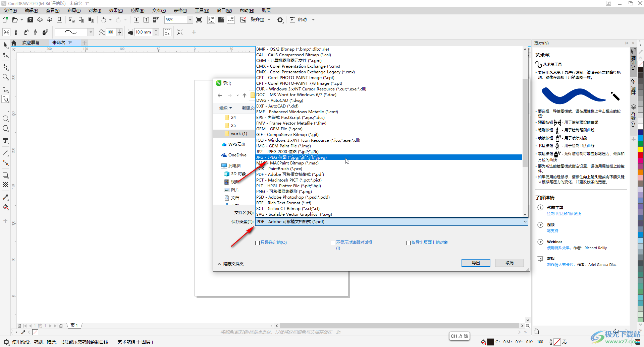Click the Welcome screen home icon

[14, 43]
